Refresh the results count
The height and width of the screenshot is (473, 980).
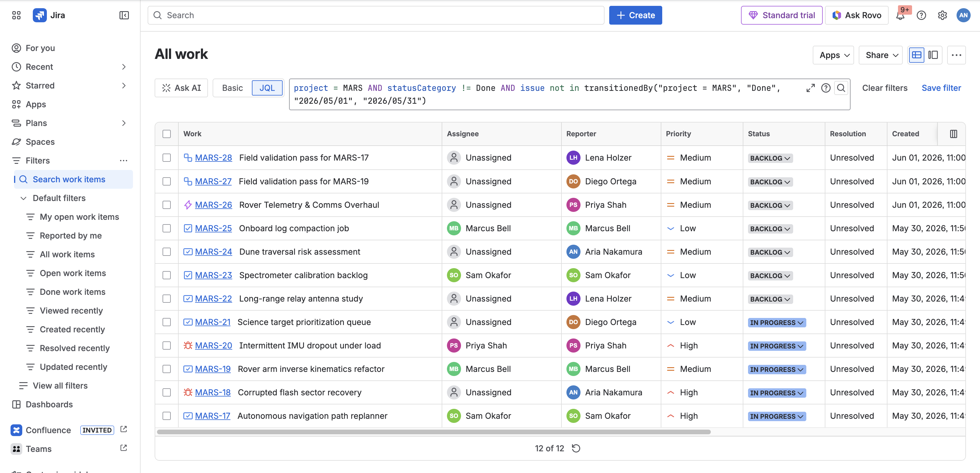[x=576, y=448]
